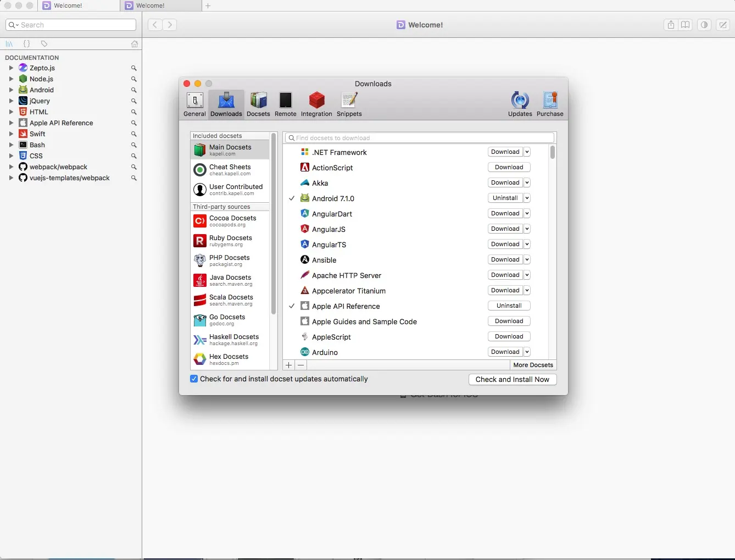Expand the Zepto.js docset
Image resolution: width=735 pixels, height=560 pixels.
click(11, 68)
